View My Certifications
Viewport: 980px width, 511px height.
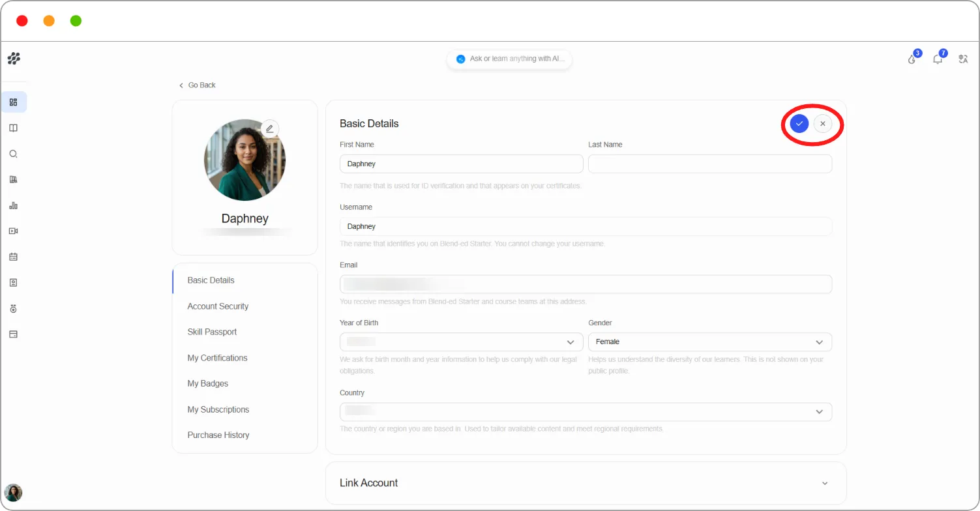(217, 358)
